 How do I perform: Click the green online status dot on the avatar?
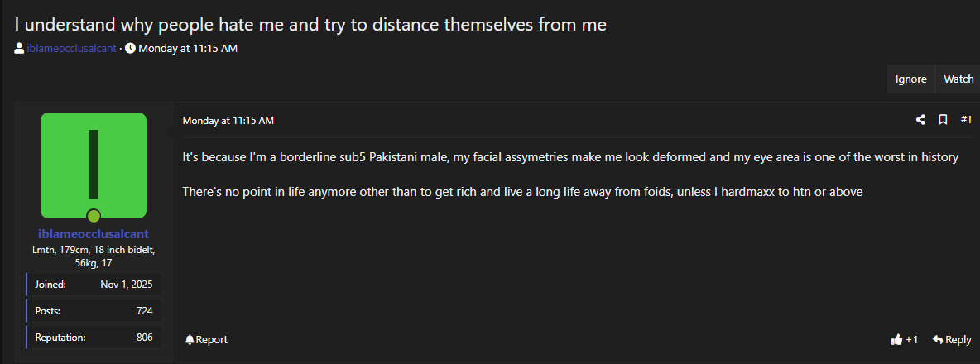pyautogui.click(x=94, y=216)
